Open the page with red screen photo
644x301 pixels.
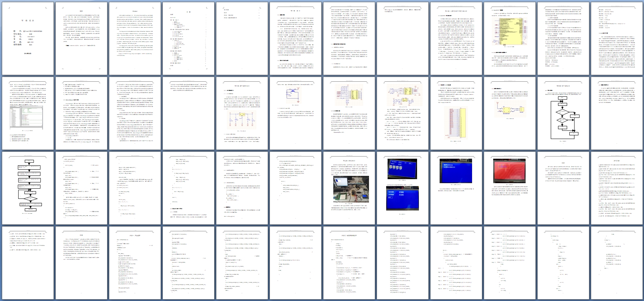(510, 188)
